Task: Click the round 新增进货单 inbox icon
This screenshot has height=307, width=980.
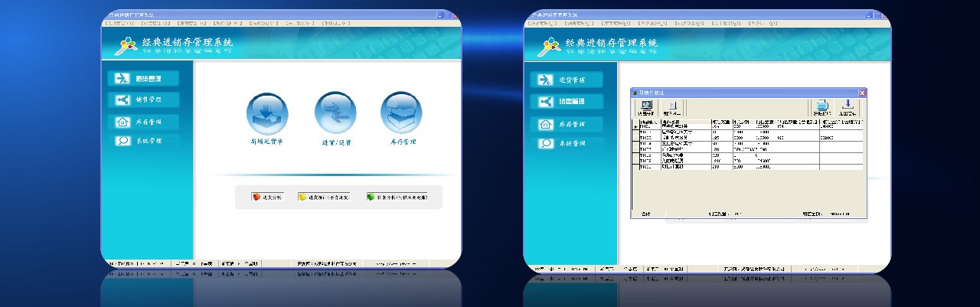Action: tap(266, 113)
